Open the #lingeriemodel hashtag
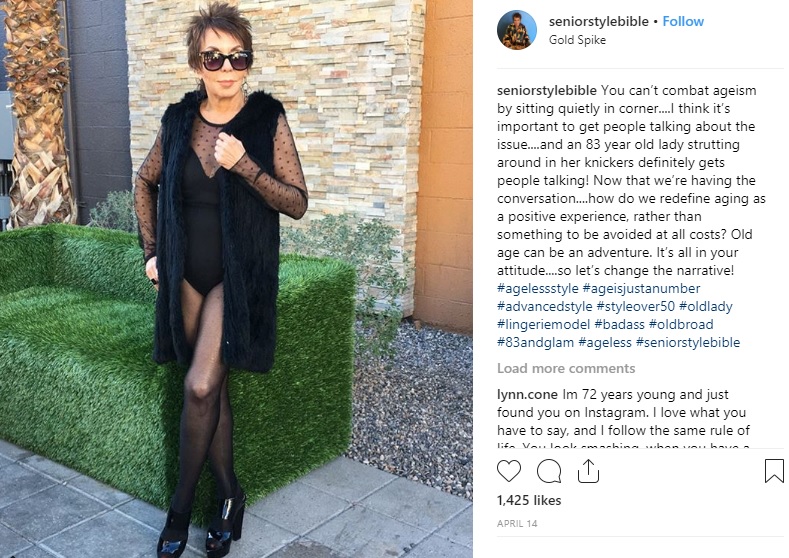The image size is (789, 558). (x=543, y=325)
